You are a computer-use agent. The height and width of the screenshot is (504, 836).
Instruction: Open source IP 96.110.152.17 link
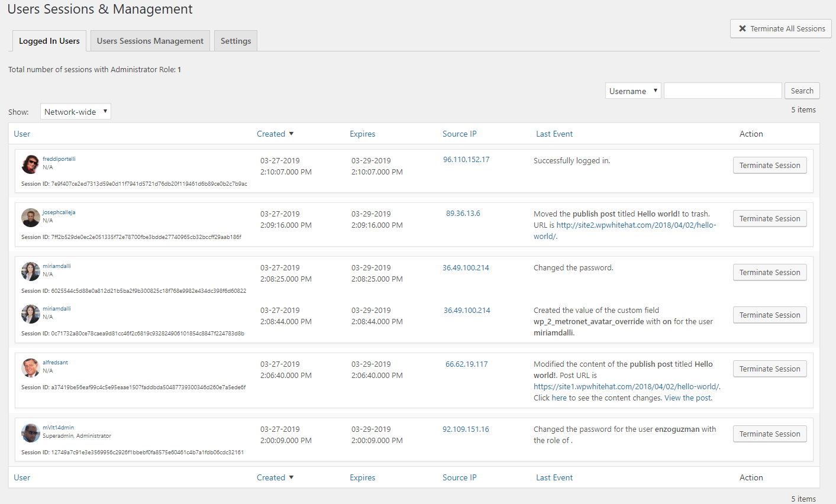tap(466, 160)
